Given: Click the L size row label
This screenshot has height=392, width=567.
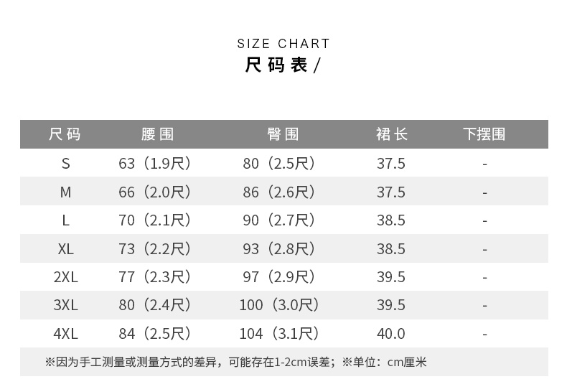Looking at the screenshot, I should click(x=65, y=220).
